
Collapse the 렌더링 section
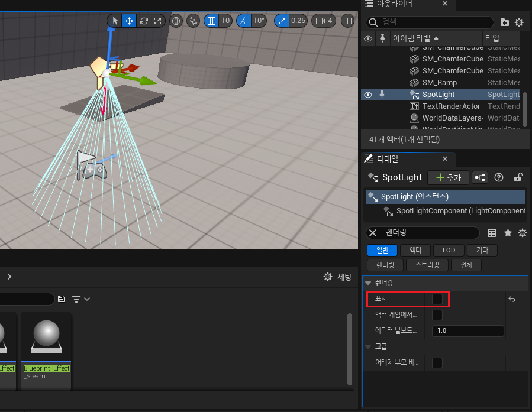click(x=368, y=283)
